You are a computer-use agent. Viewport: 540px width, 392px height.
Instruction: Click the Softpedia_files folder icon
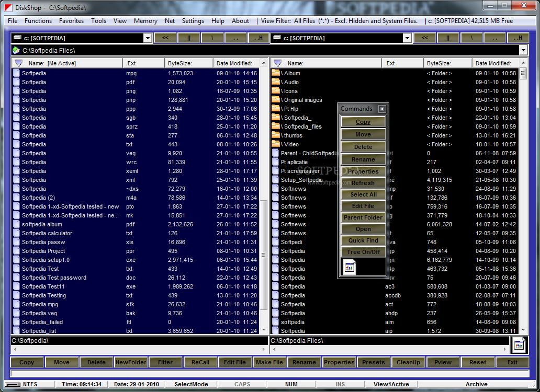(276, 126)
